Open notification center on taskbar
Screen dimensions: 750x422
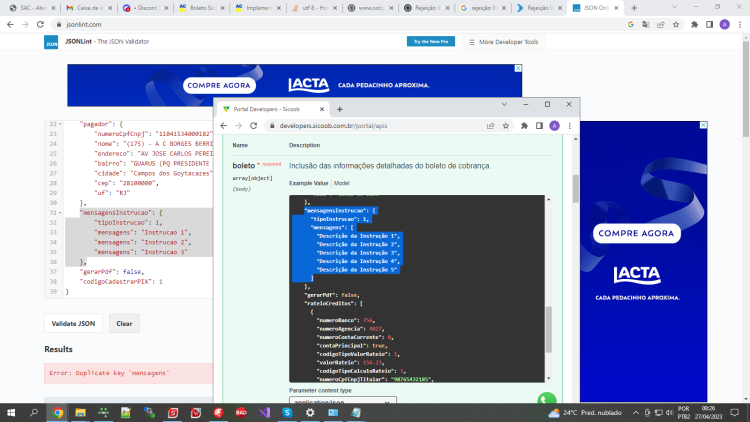(735, 412)
